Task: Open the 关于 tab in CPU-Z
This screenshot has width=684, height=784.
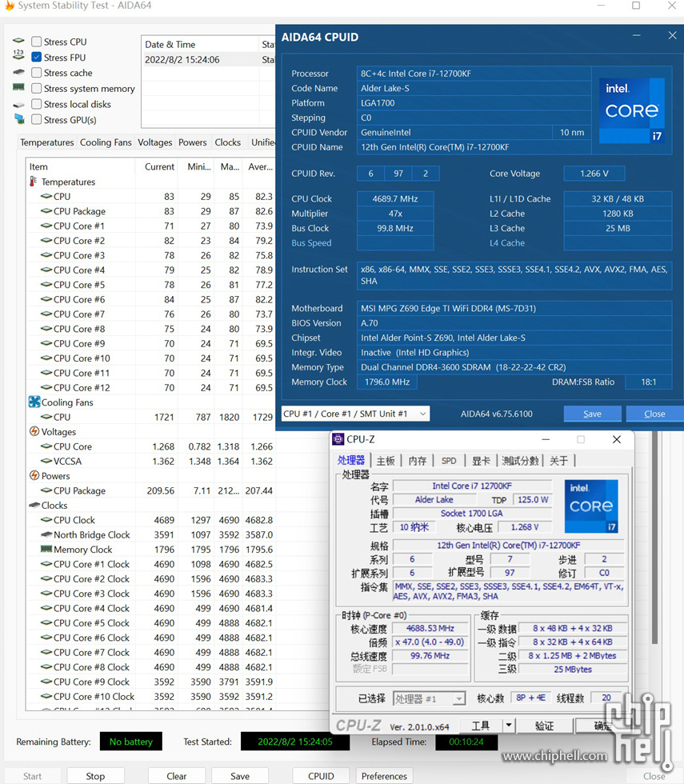Action: click(558, 461)
